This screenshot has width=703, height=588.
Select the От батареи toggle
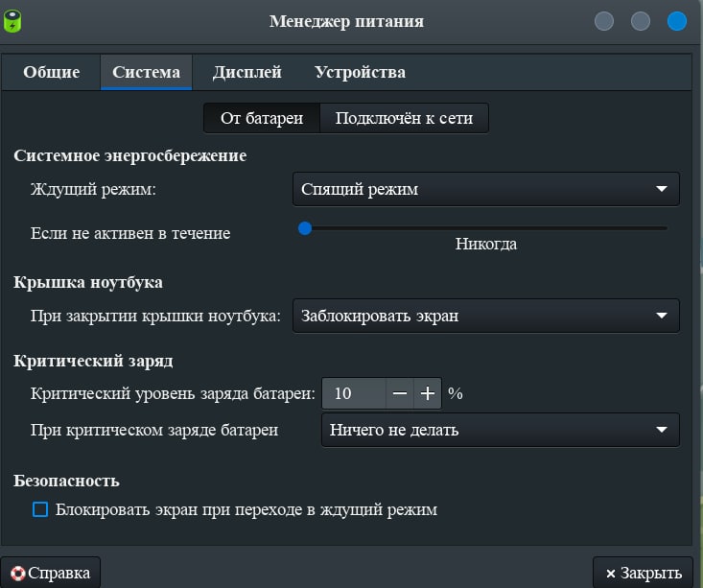pos(262,118)
